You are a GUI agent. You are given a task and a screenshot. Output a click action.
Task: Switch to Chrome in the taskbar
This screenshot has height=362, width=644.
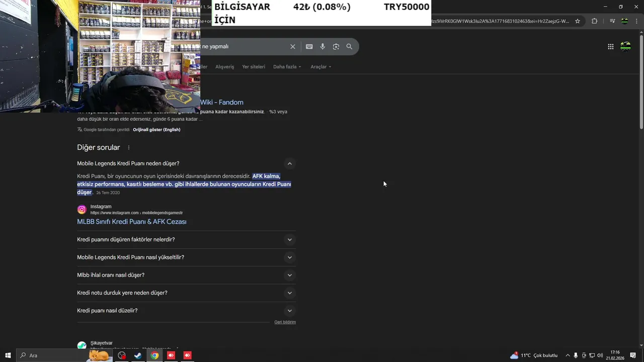154,355
